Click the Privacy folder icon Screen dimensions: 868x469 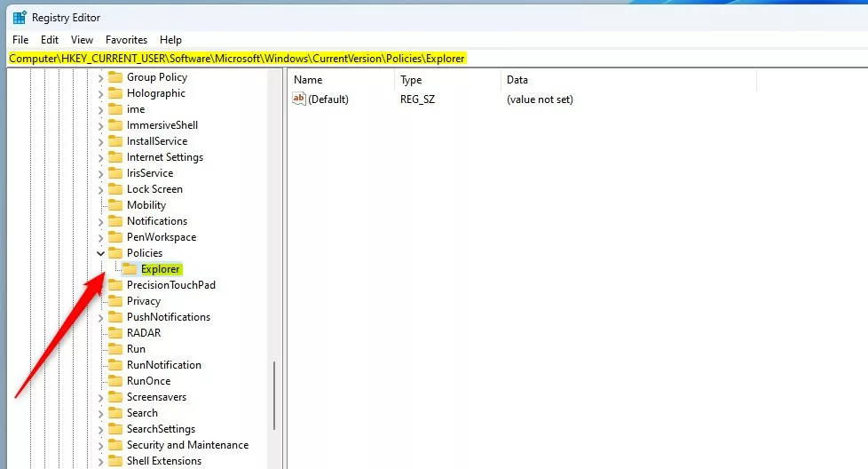click(x=115, y=301)
